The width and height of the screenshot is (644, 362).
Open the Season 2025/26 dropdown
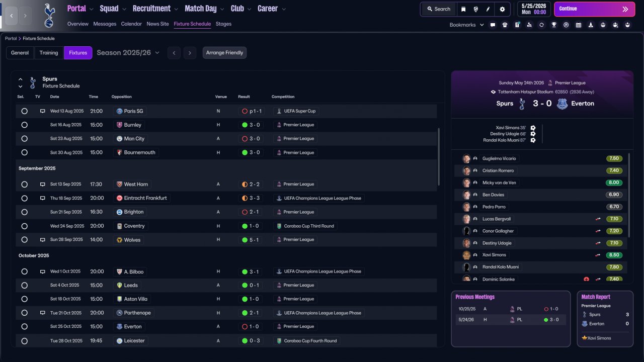[128, 53]
